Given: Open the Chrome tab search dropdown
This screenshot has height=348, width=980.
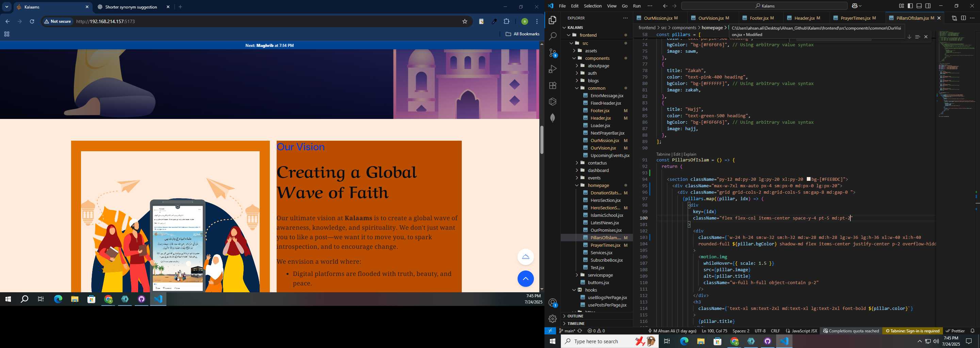Looking at the screenshot, I should [x=6, y=7].
